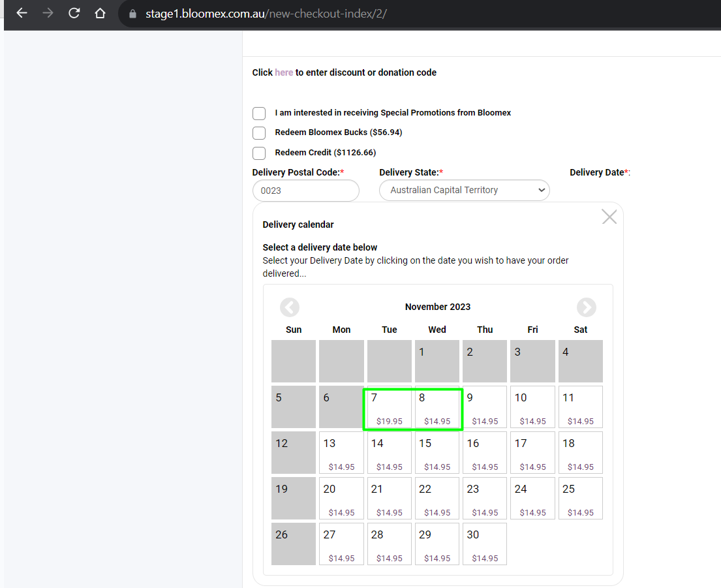This screenshot has width=721, height=588.
Task: Choose Saturday November 25 for delivery
Action: point(580,499)
